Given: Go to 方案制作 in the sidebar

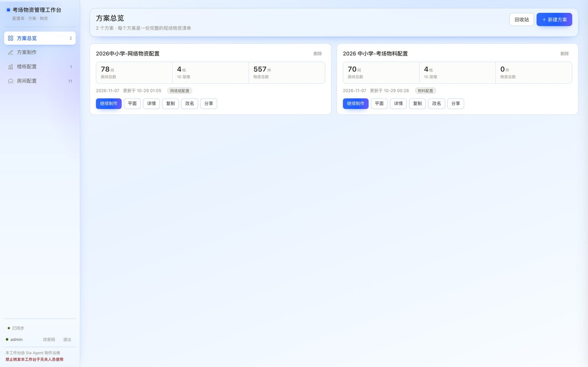Looking at the screenshot, I should [40, 52].
